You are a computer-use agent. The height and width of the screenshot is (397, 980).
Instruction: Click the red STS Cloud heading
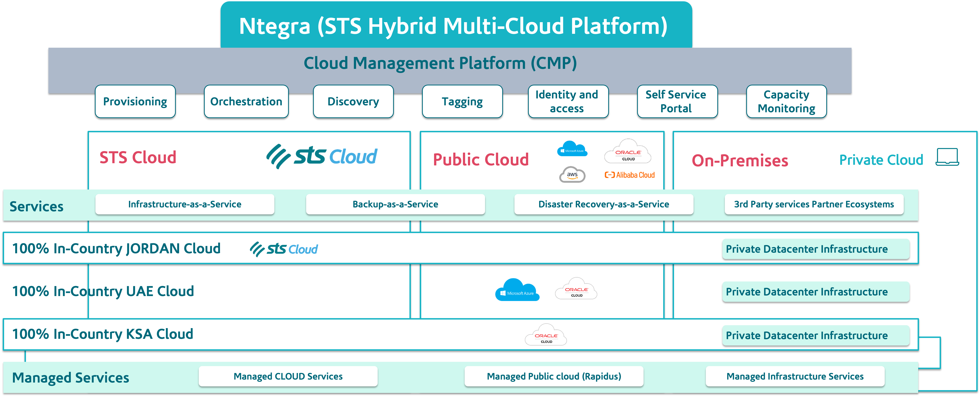coord(138,157)
